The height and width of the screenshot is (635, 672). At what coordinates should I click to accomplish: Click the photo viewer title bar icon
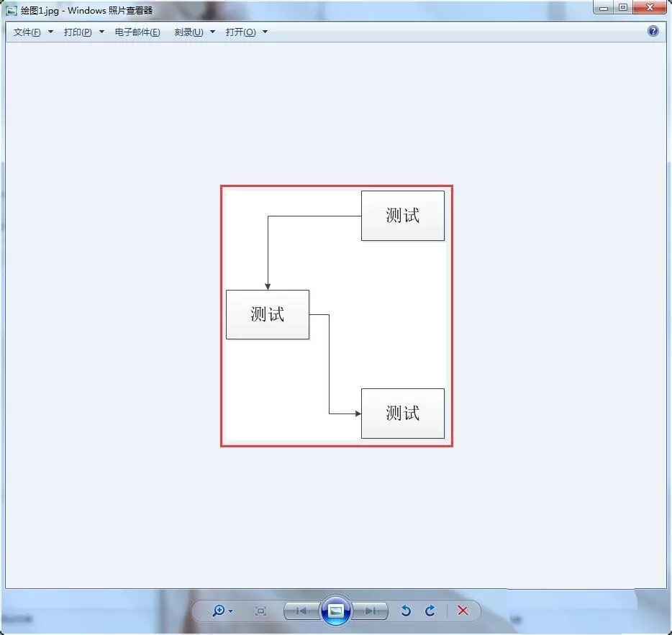click(12, 10)
